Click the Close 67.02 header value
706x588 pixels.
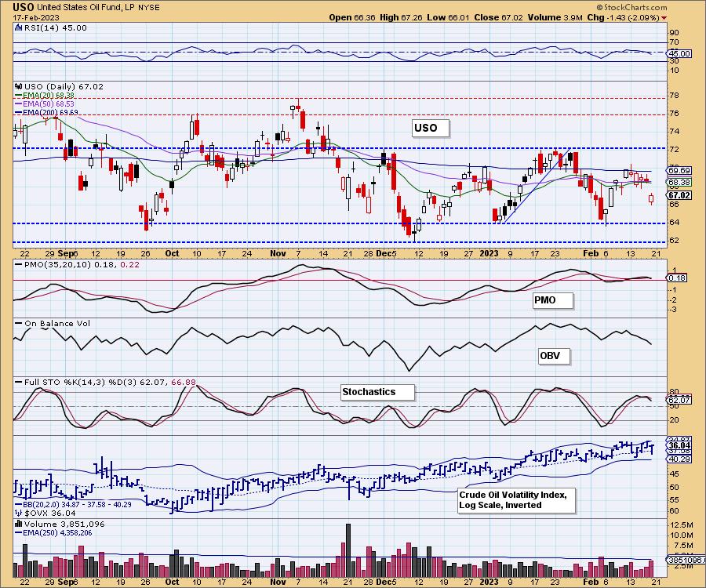point(498,17)
